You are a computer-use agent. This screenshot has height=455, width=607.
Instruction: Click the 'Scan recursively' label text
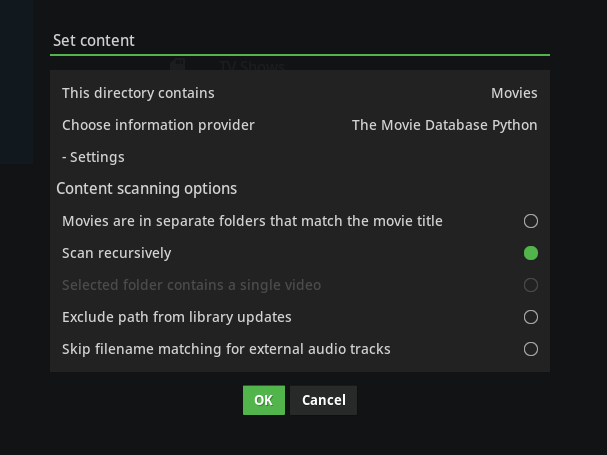point(116,253)
